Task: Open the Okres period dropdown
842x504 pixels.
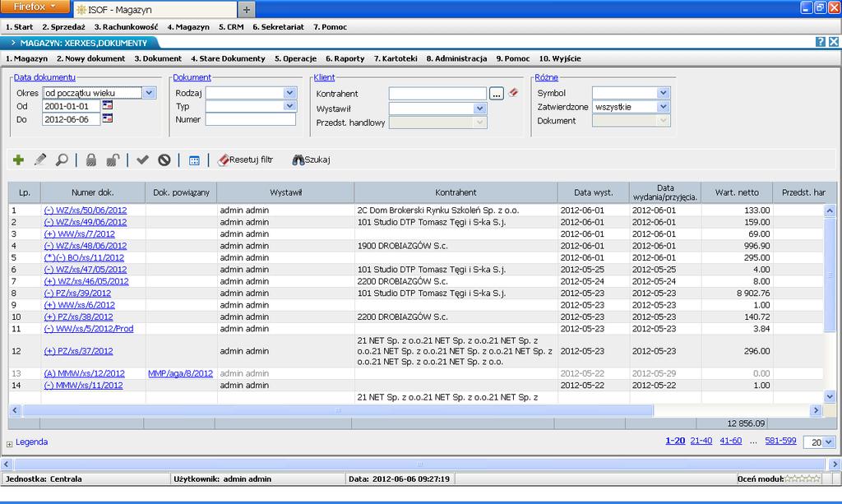Action: pos(149,93)
